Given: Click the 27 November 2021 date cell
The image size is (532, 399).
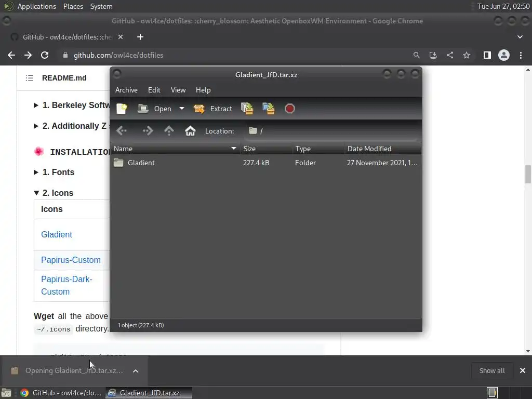Looking at the screenshot, I should [382, 163].
